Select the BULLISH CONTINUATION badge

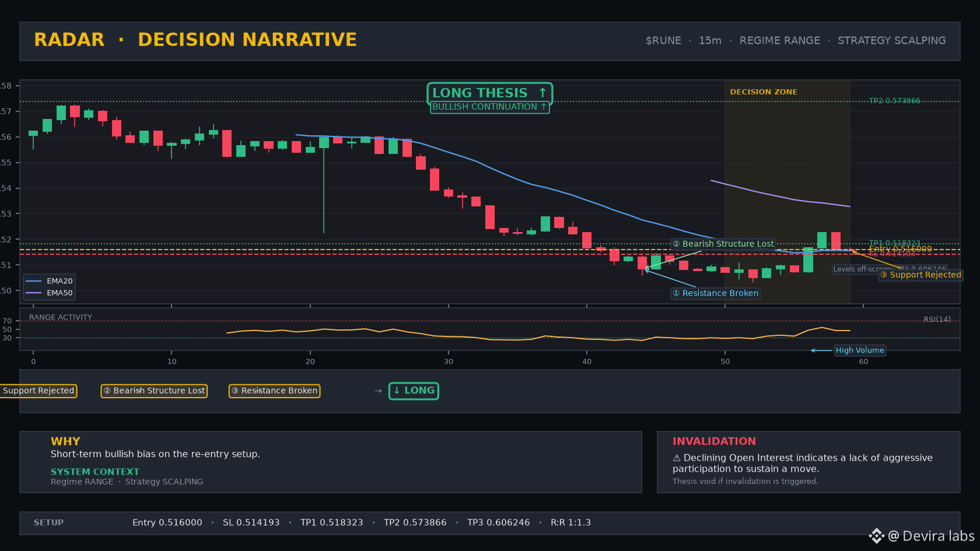[x=490, y=107]
